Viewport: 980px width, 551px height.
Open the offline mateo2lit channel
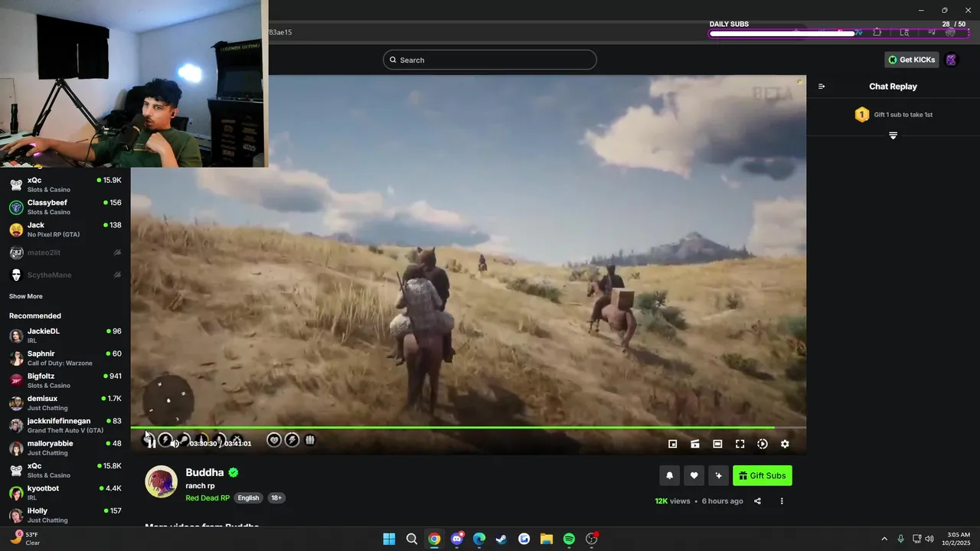[x=65, y=253]
